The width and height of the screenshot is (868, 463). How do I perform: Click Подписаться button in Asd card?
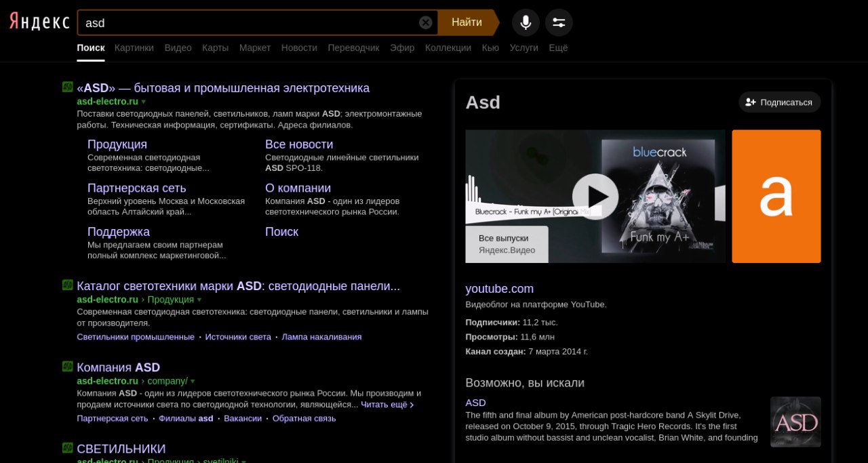point(780,102)
